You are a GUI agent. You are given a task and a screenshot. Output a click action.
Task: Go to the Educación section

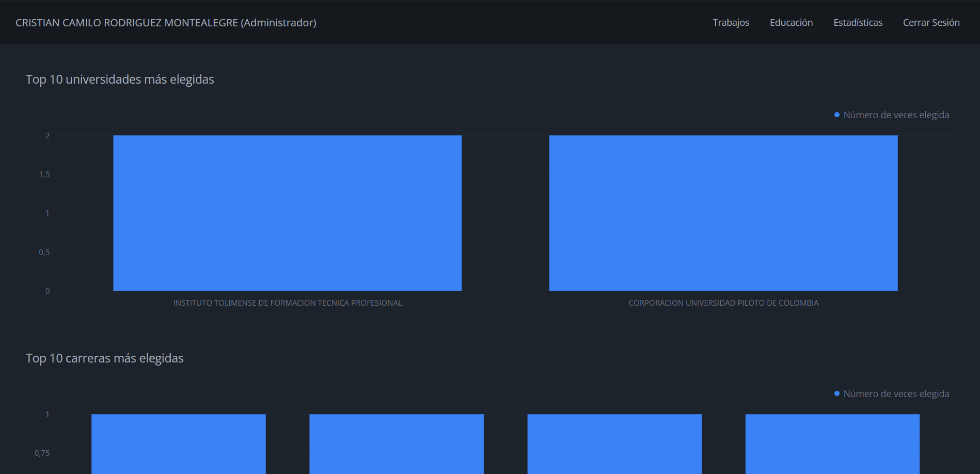[x=791, y=23]
